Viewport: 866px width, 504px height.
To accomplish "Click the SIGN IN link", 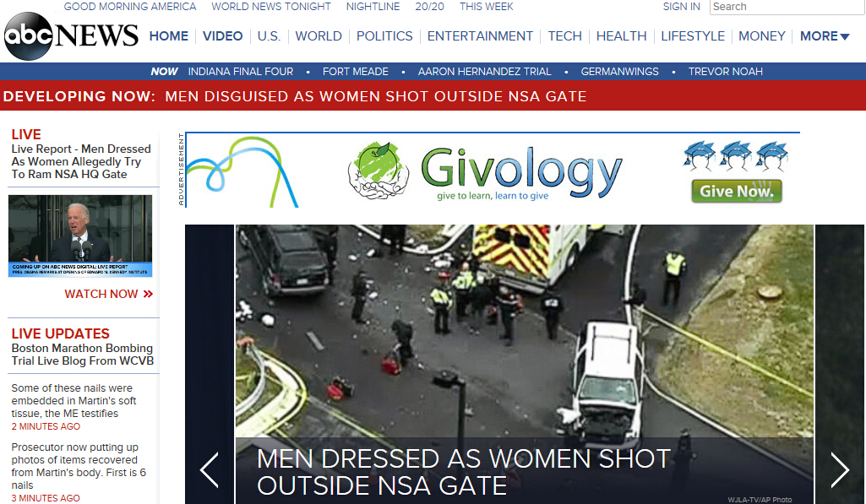I will 681,7.
